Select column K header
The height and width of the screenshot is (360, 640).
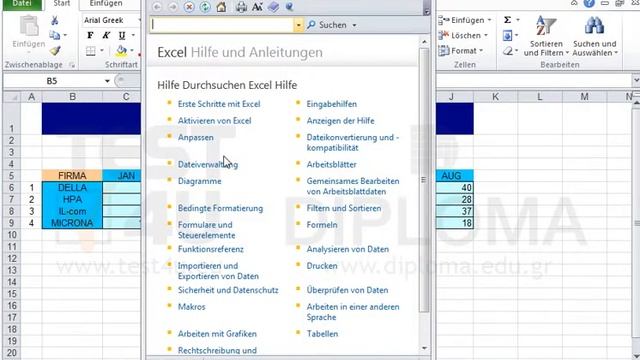click(x=495, y=97)
